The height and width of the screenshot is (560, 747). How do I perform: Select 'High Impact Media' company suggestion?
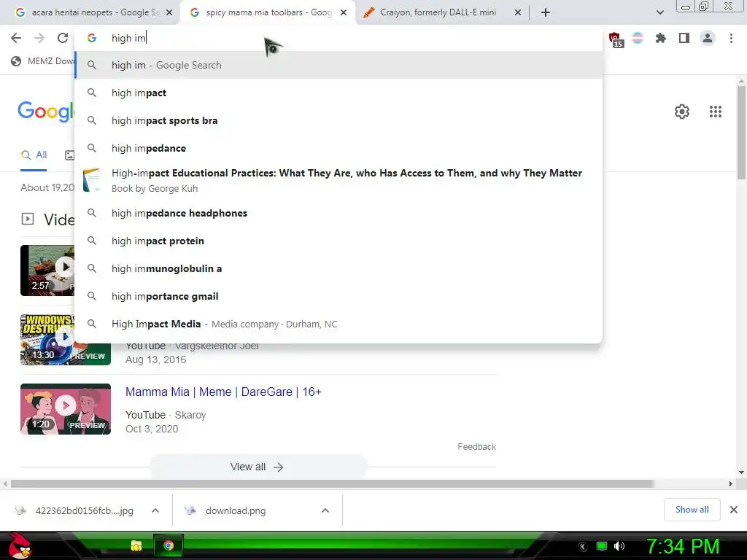click(x=338, y=324)
